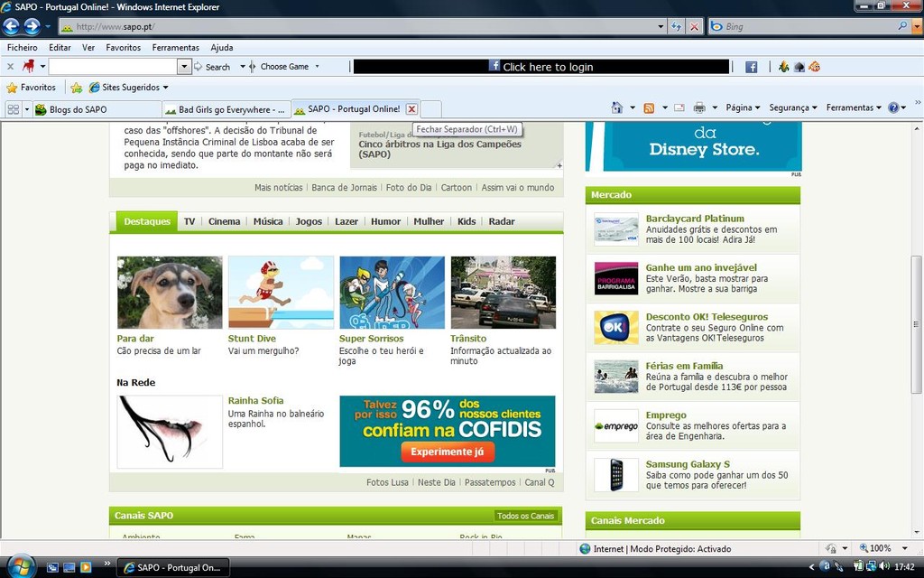The width and height of the screenshot is (924, 578).
Task: Click the Favoritos star button
Action: (32, 88)
